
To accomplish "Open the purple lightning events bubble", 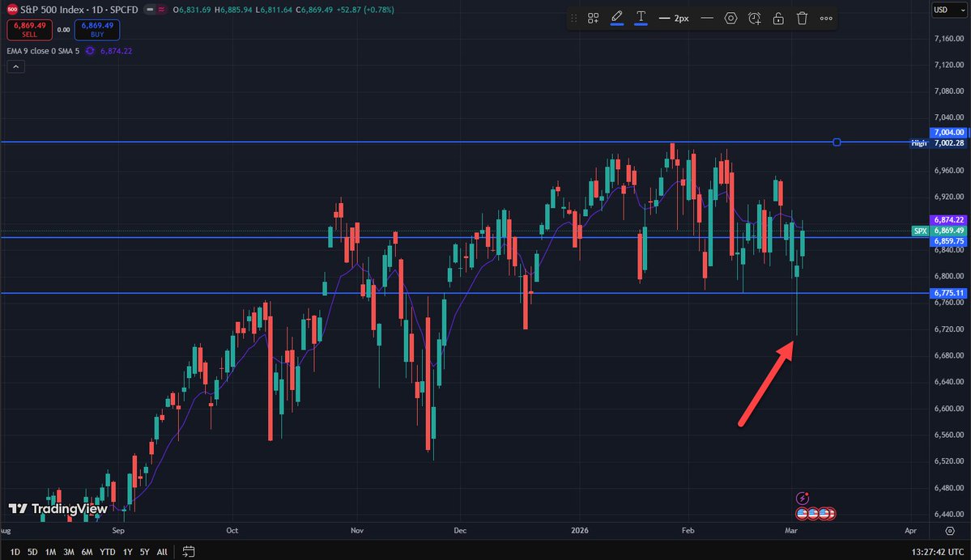I will pos(802,498).
